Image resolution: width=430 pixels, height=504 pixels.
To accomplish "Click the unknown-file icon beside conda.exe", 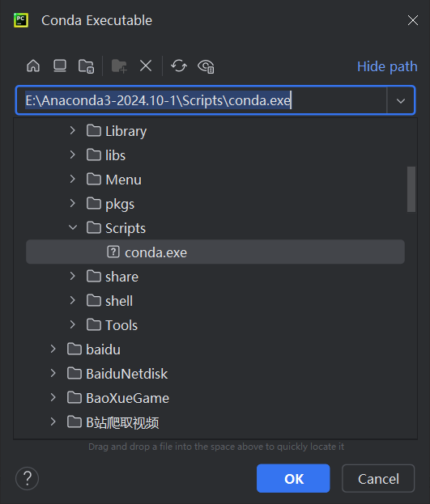I will tap(113, 252).
